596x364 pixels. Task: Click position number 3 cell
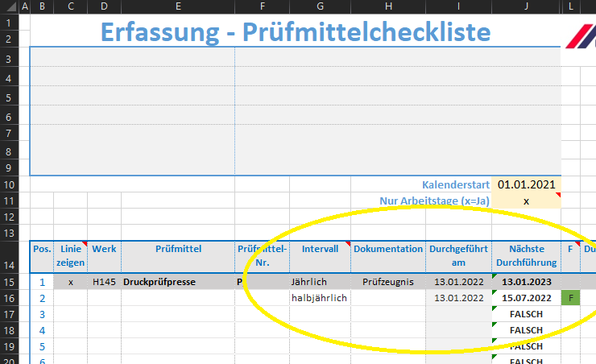[42, 314]
